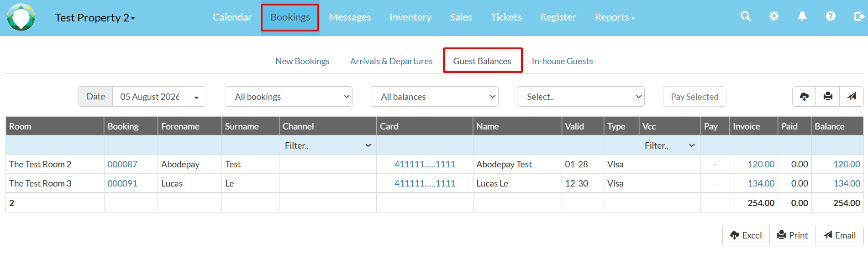Screen dimensions: 868x254
Task: Click the property logo icon
Action: coord(21,17)
